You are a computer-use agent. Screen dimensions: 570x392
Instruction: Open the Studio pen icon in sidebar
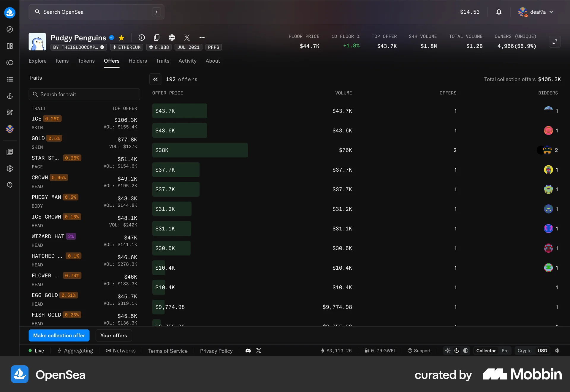10,112
